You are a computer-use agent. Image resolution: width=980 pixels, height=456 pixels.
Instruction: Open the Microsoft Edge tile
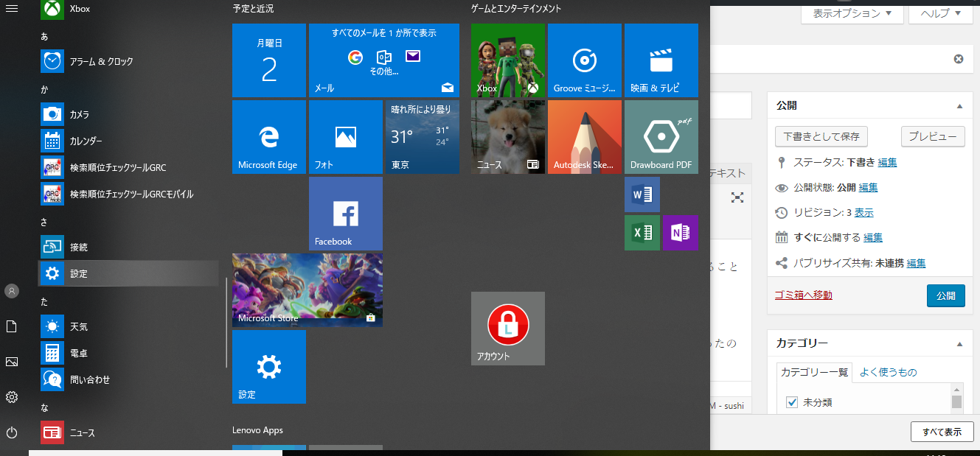point(268,137)
